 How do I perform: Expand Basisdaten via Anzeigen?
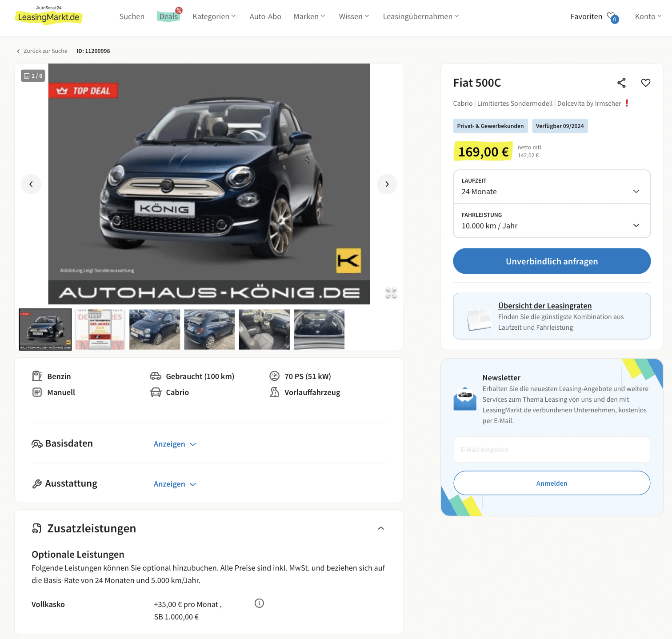point(175,444)
